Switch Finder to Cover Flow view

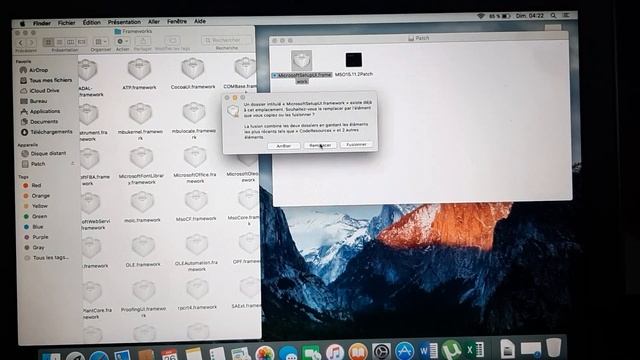click(82, 42)
